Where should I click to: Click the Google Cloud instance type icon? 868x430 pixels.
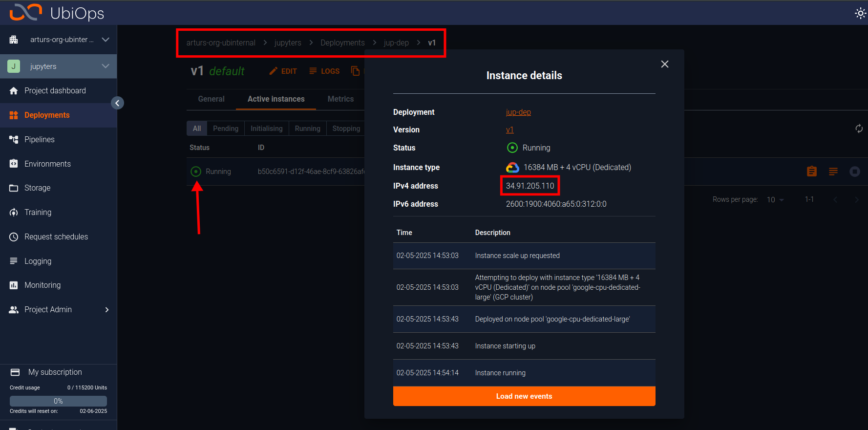coord(512,168)
